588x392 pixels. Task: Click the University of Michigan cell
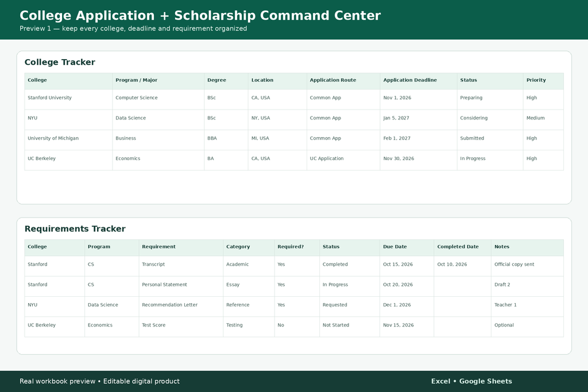[x=69, y=140]
